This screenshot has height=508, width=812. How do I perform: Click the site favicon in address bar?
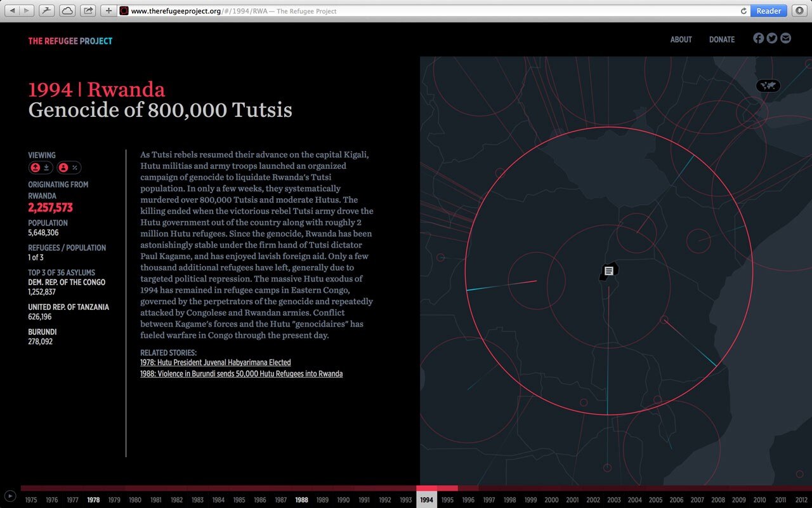tap(124, 11)
